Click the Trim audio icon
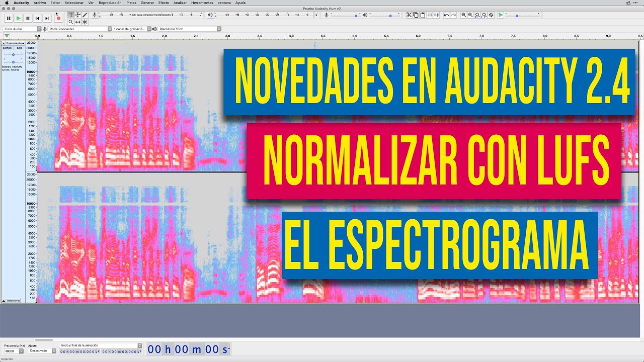This screenshot has width=644, height=362. click(x=429, y=15)
